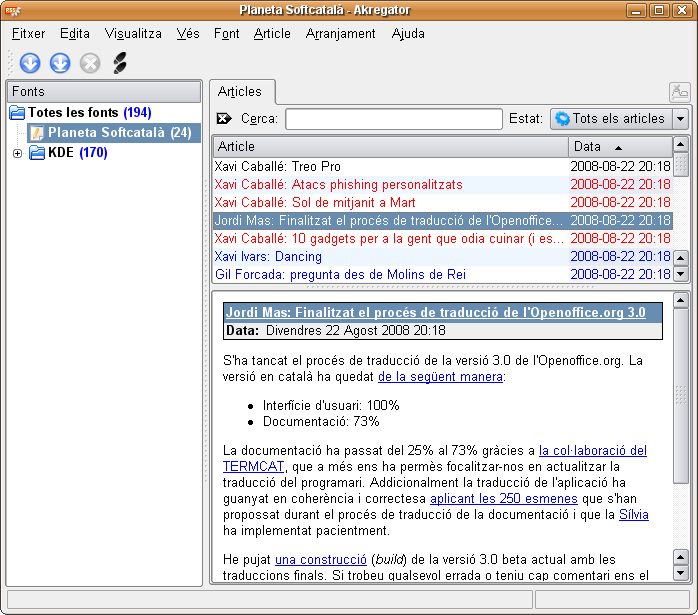Select article Atacs phishing personalitzats

(390, 185)
